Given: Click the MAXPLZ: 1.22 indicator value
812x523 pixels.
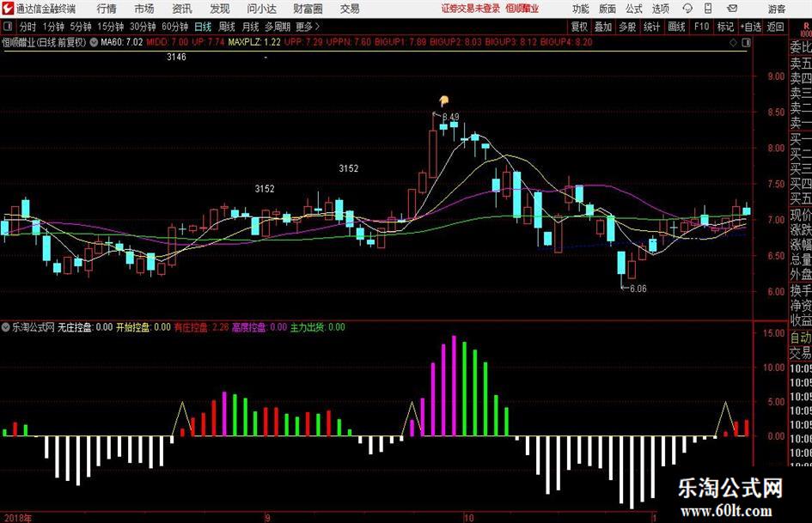Looking at the screenshot, I should point(254,42).
